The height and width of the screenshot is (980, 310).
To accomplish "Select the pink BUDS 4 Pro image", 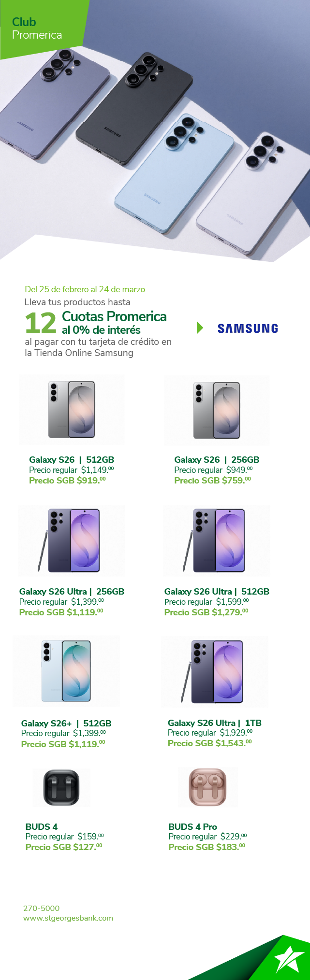I will (x=207, y=788).
